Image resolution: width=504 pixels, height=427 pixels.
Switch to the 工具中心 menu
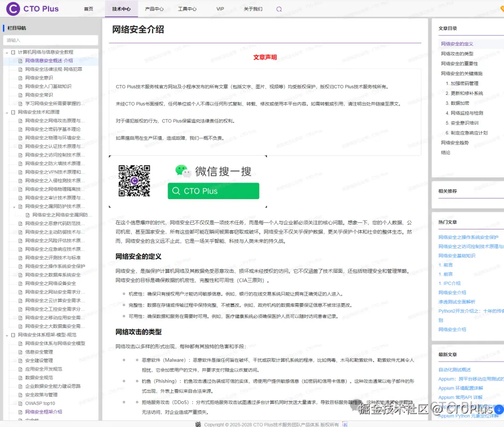pyautogui.click(x=188, y=8)
